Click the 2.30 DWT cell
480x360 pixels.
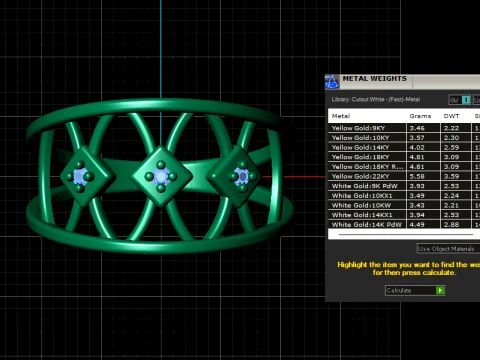click(x=456, y=138)
